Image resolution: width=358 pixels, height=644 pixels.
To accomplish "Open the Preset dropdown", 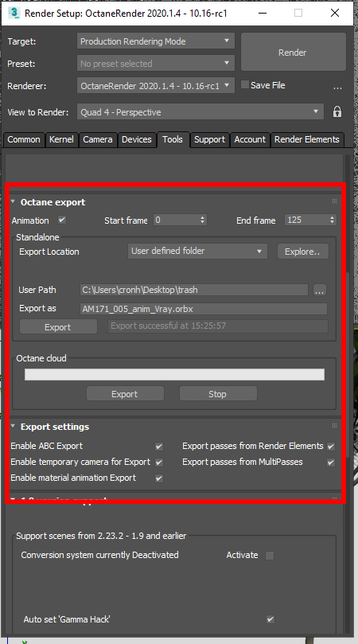I will (x=156, y=63).
